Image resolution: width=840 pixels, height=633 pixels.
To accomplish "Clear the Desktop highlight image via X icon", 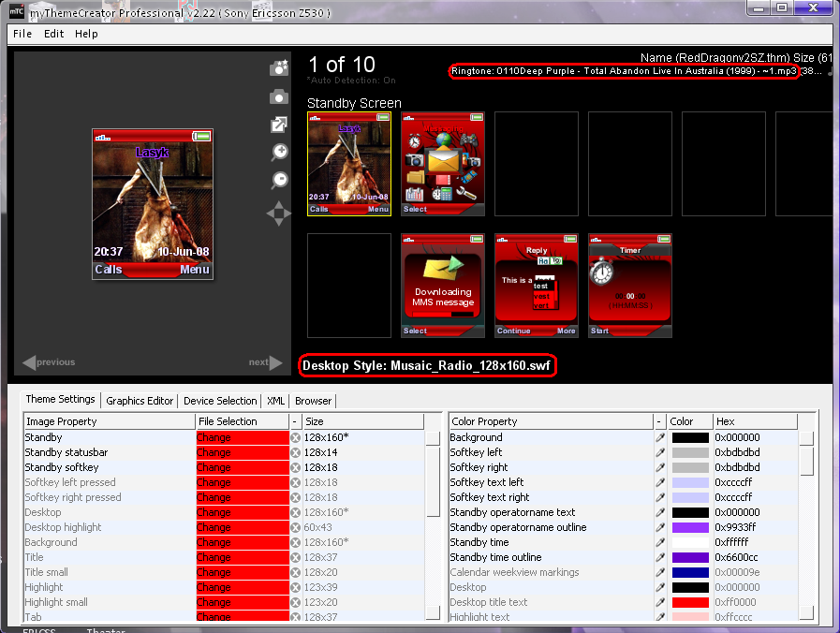I will (x=295, y=527).
